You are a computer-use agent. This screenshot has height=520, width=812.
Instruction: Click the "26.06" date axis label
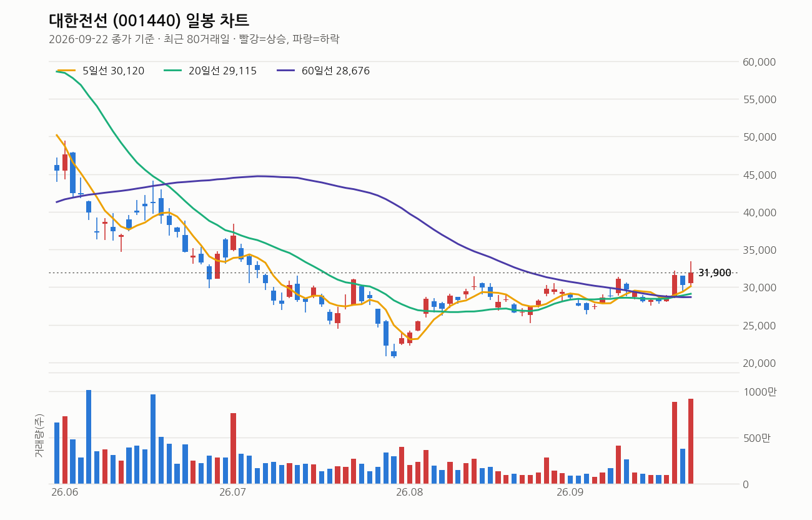point(64,493)
